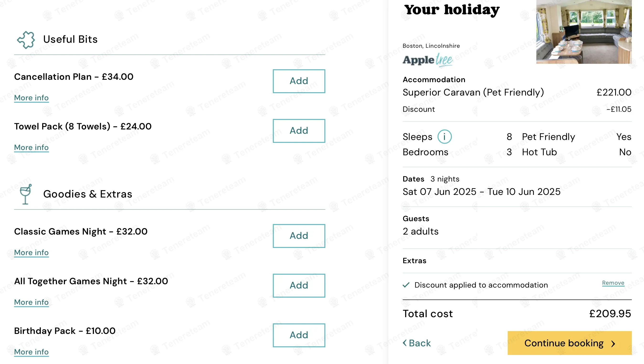
Task: Add All Together Games Night extra
Action: coord(299,285)
